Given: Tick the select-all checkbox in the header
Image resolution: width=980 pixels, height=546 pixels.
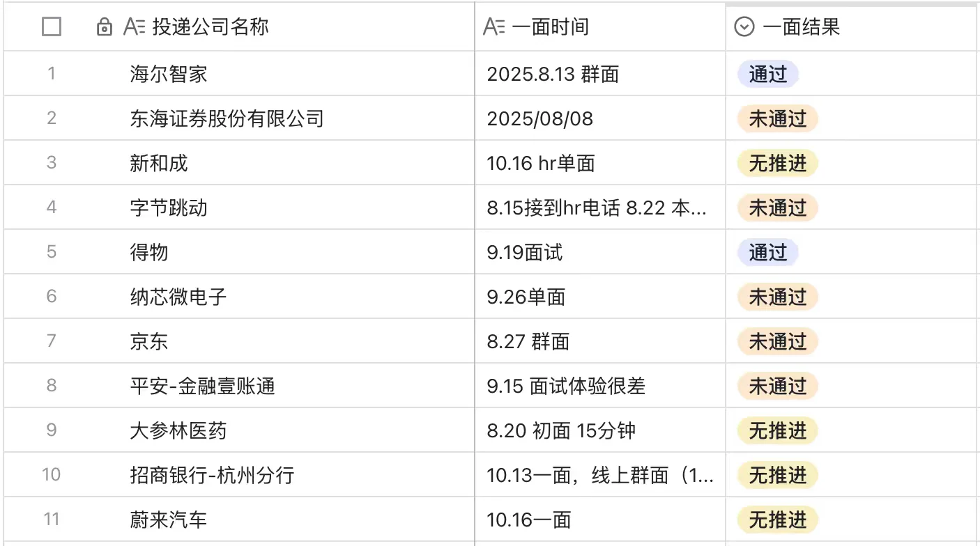Looking at the screenshot, I should pyautogui.click(x=52, y=27).
